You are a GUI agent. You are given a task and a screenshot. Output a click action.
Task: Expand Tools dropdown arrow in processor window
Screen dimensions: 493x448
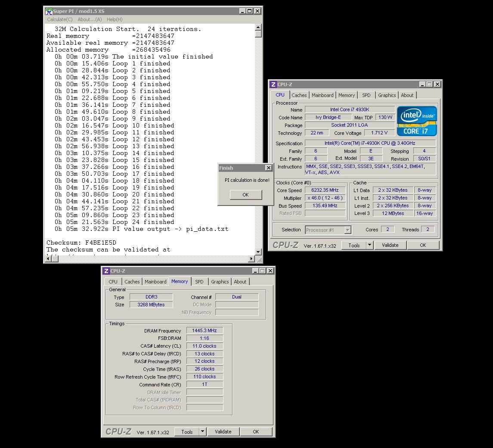(370, 246)
